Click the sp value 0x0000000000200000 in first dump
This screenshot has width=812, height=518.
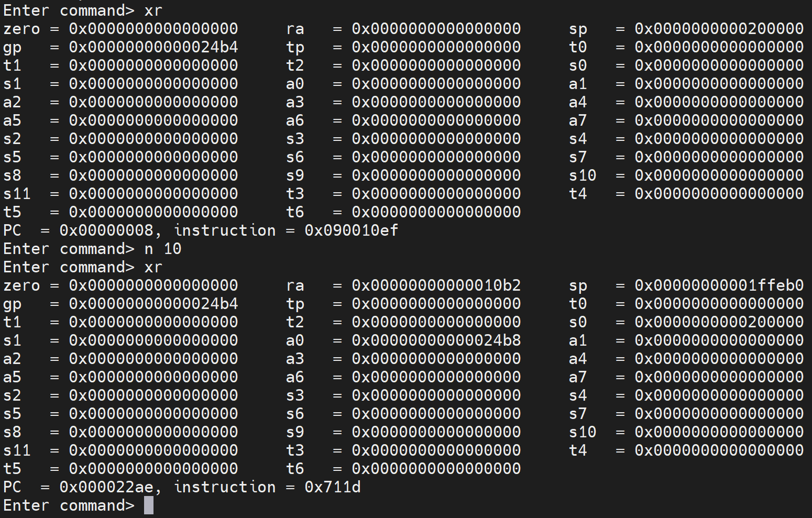tap(719, 29)
